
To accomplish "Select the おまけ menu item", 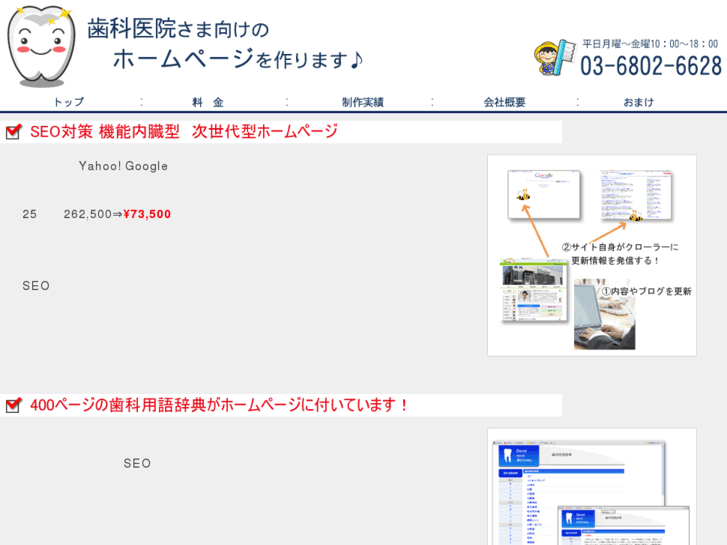I will point(638,102).
